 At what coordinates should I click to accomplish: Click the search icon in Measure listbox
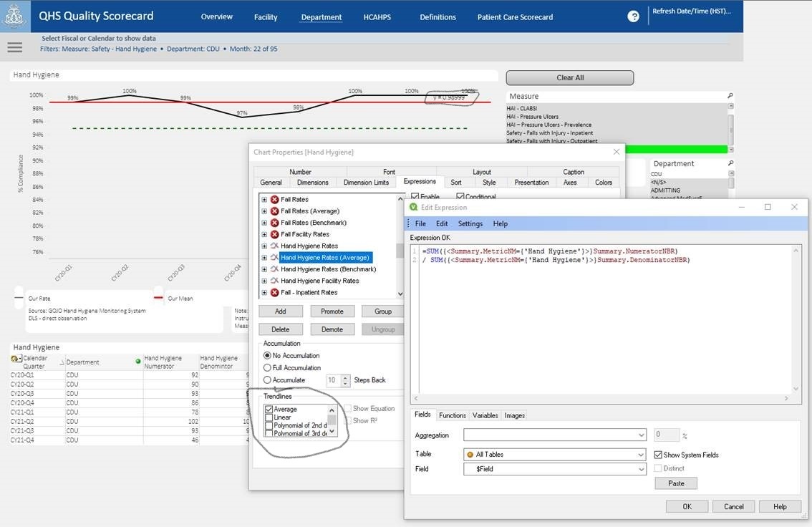click(730, 95)
